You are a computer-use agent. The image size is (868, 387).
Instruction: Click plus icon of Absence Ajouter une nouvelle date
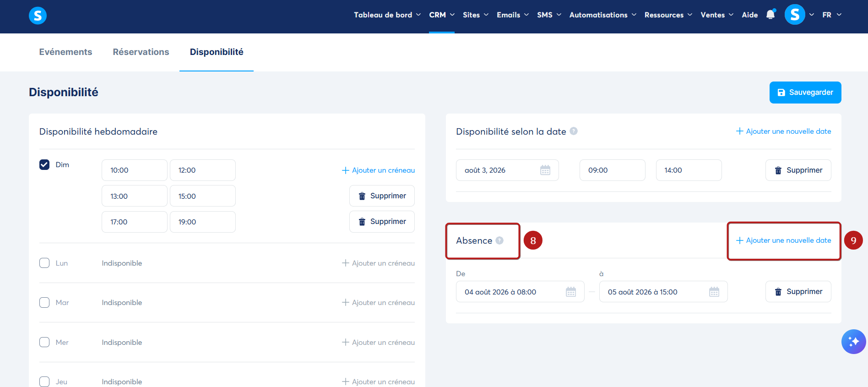pos(739,240)
